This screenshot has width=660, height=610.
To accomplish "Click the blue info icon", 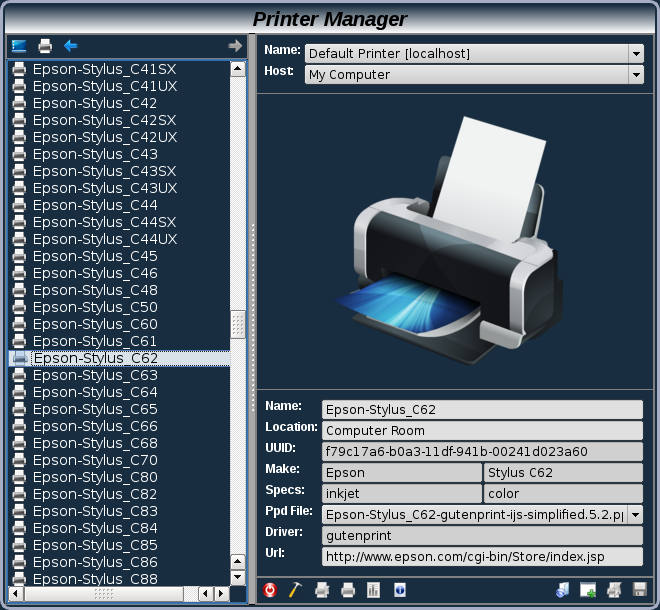I will click(400, 590).
